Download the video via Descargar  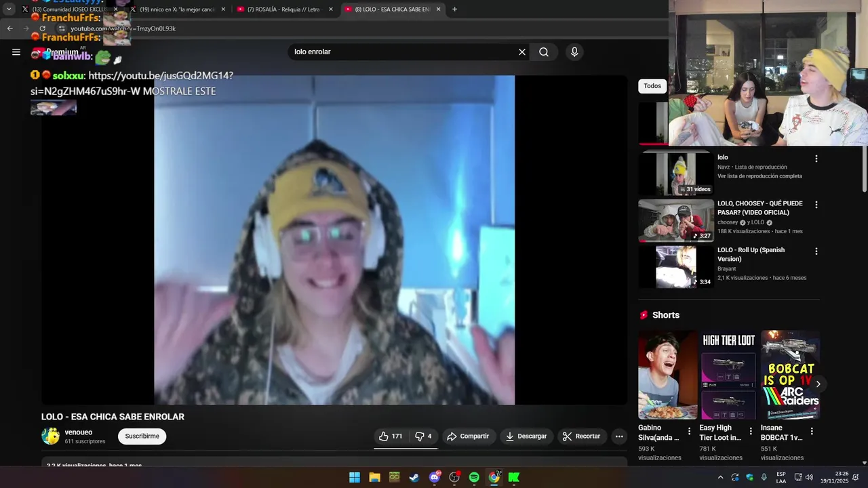click(x=526, y=436)
